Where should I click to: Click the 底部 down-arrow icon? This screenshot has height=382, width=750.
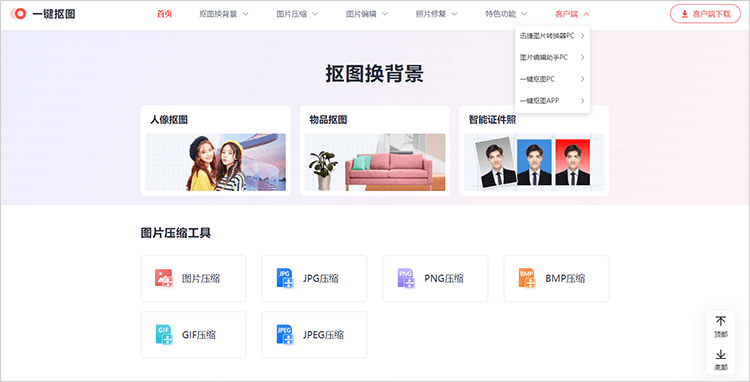click(x=720, y=355)
